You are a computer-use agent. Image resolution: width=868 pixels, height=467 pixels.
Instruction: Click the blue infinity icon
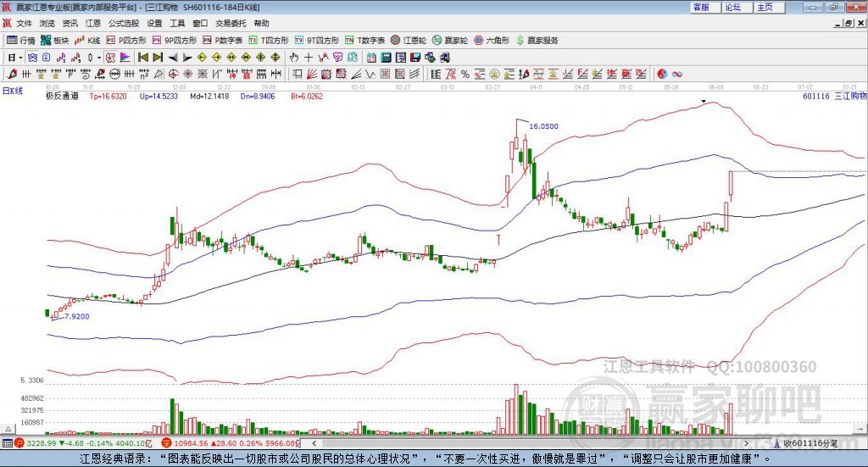[x=677, y=74]
